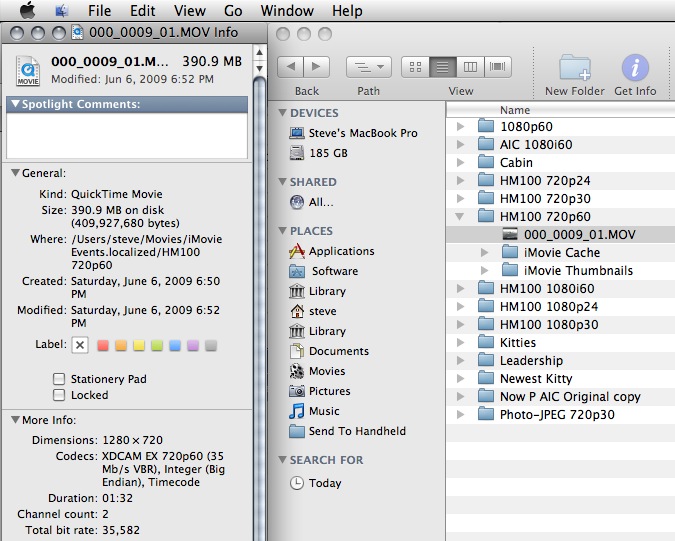Switch to column view
The width and height of the screenshot is (675, 541).
coord(470,67)
